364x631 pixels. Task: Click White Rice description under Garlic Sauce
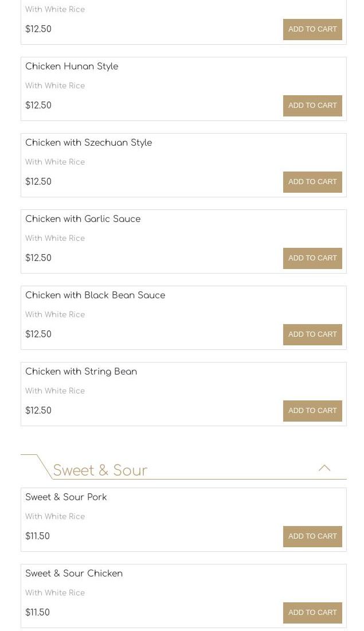55,239
